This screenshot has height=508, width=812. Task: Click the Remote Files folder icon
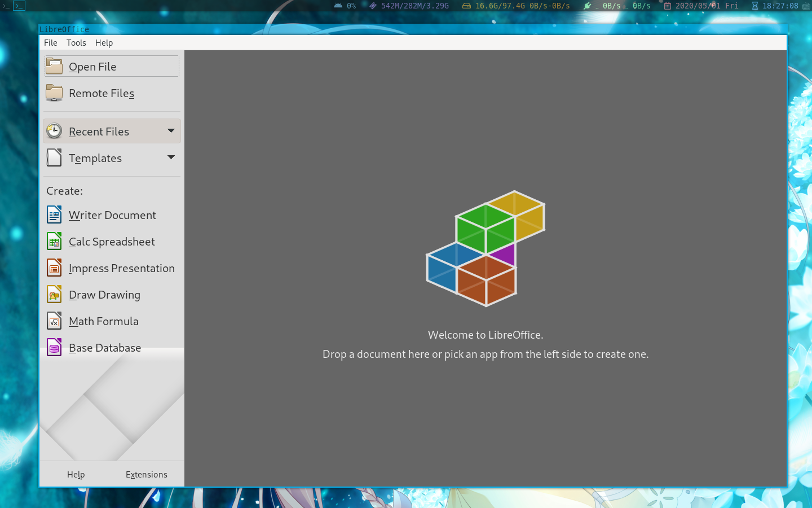tap(54, 93)
